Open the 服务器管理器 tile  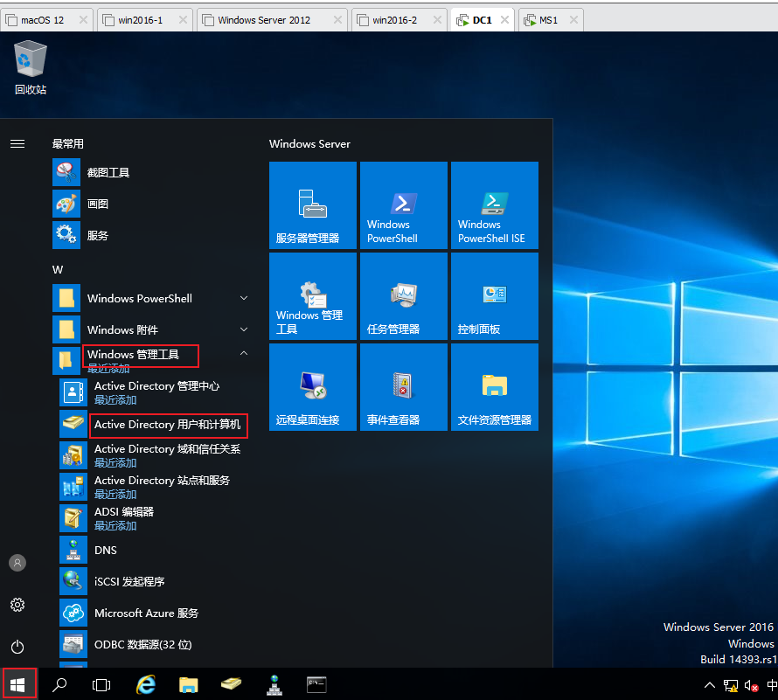313,205
